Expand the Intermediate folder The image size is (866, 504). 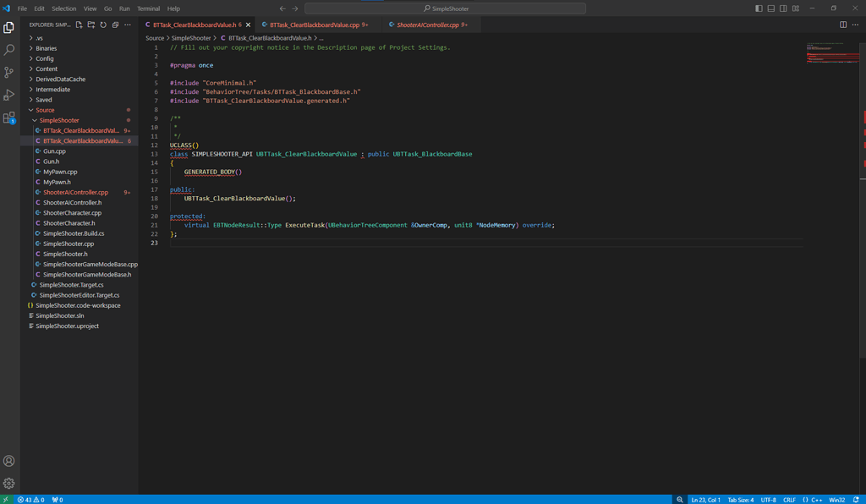[x=52, y=90]
